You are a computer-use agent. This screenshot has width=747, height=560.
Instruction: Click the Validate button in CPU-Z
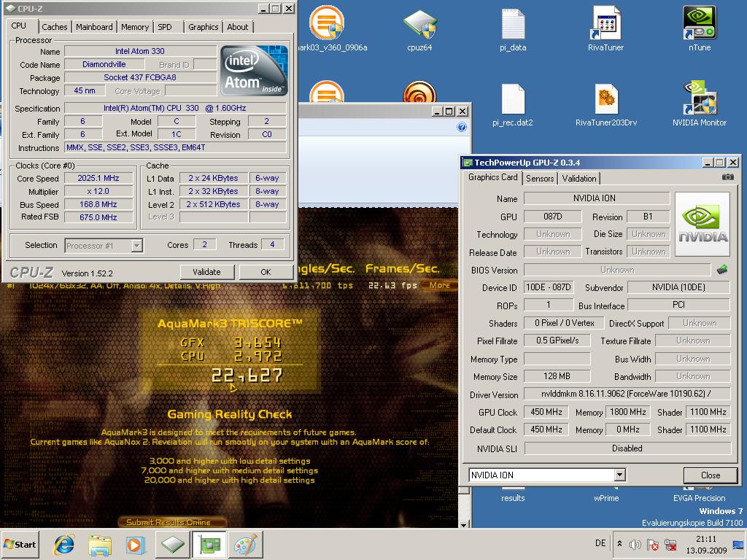pos(206,272)
